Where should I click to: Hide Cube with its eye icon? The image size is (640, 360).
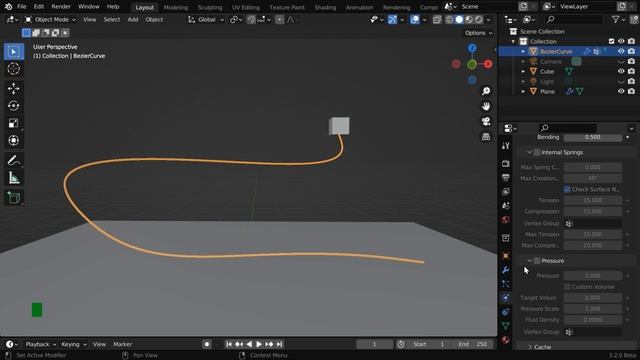[x=621, y=71]
